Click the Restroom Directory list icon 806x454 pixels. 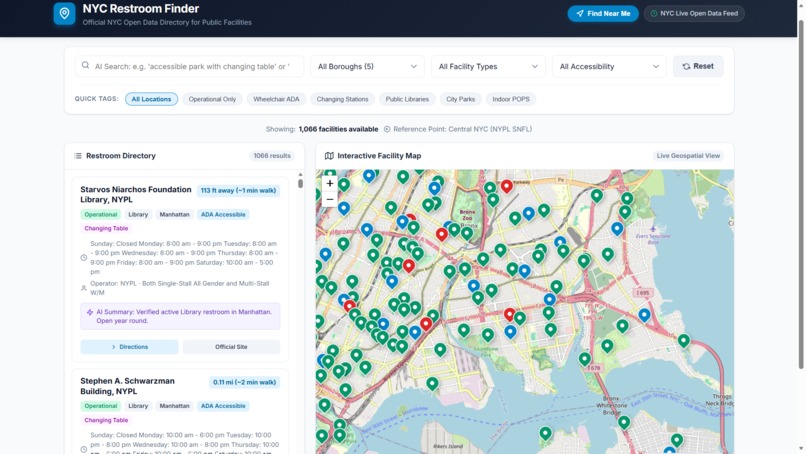(78, 156)
